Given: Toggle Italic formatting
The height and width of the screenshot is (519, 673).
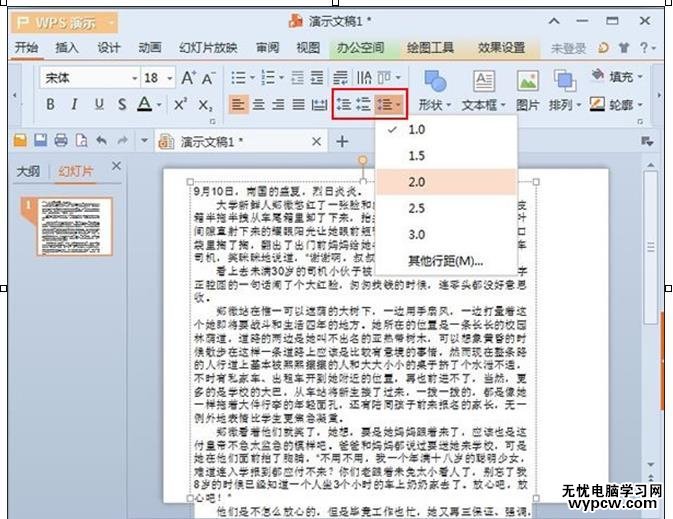Looking at the screenshot, I should coord(75,104).
